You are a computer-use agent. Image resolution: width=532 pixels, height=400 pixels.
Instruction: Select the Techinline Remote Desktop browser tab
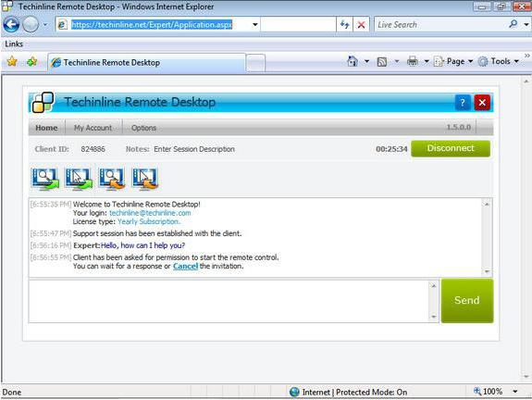[x=146, y=62]
